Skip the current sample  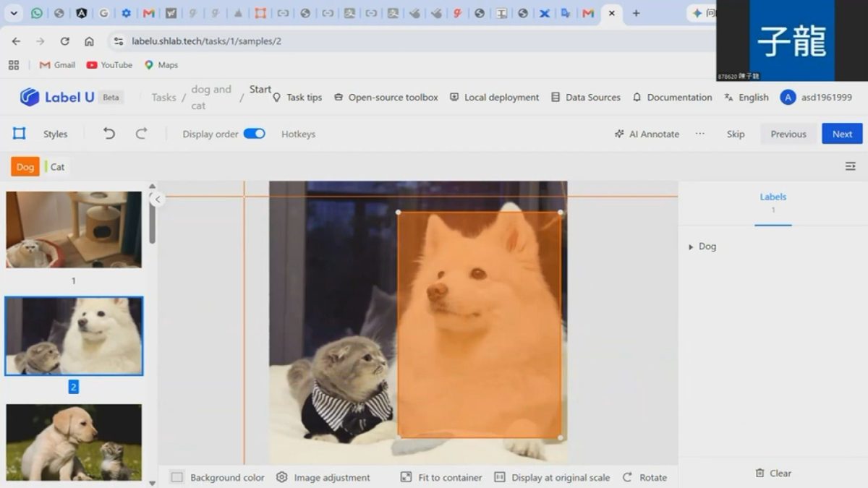tap(736, 134)
